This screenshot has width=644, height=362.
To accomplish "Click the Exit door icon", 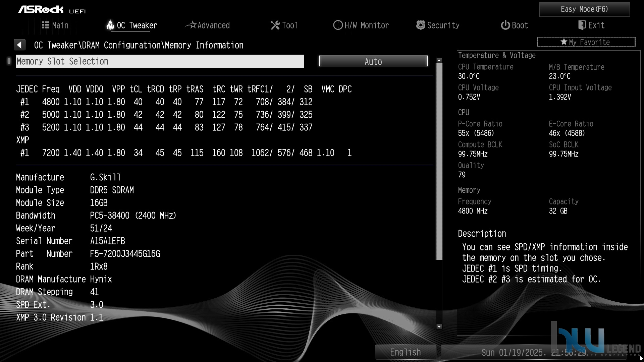I will pyautogui.click(x=582, y=25).
